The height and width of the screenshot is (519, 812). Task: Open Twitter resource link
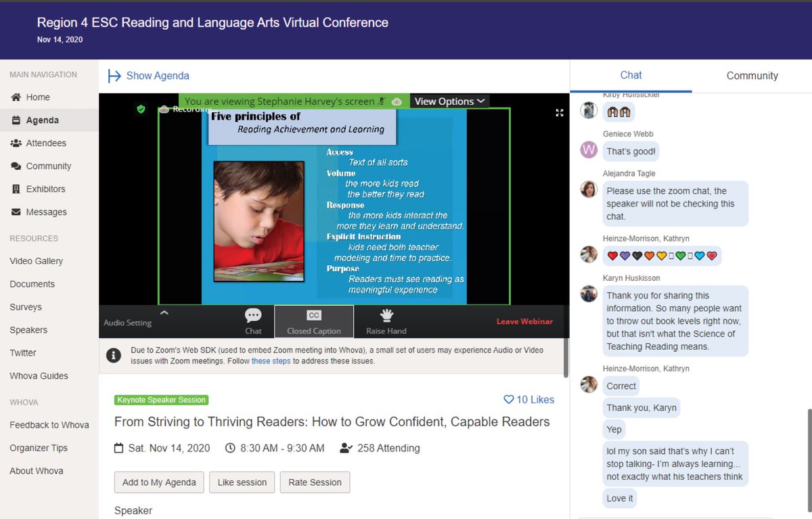(23, 353)
